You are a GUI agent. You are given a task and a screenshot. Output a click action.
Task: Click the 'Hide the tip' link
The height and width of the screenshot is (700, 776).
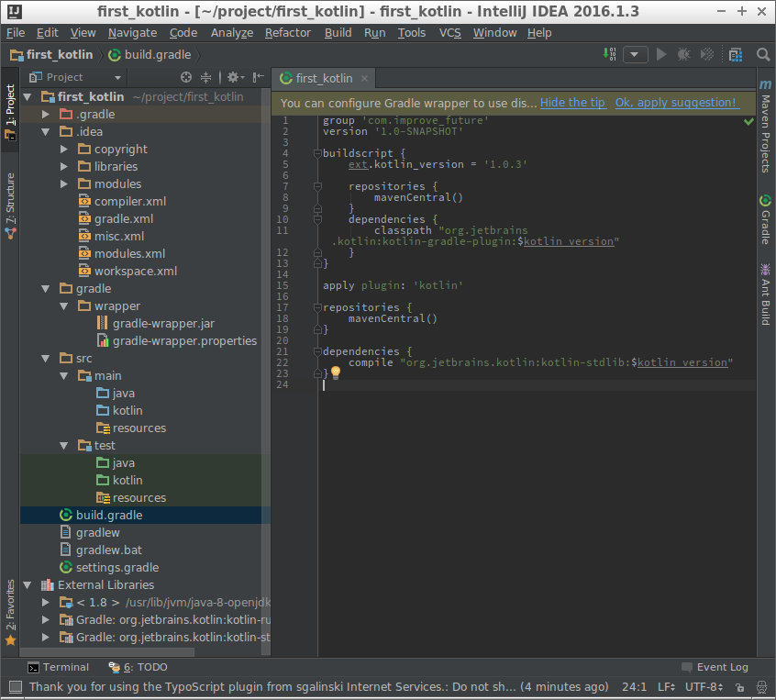(x=572, y=103)
